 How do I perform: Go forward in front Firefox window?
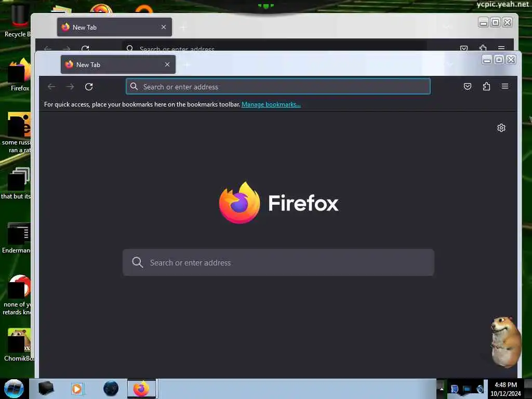(70, 87)
